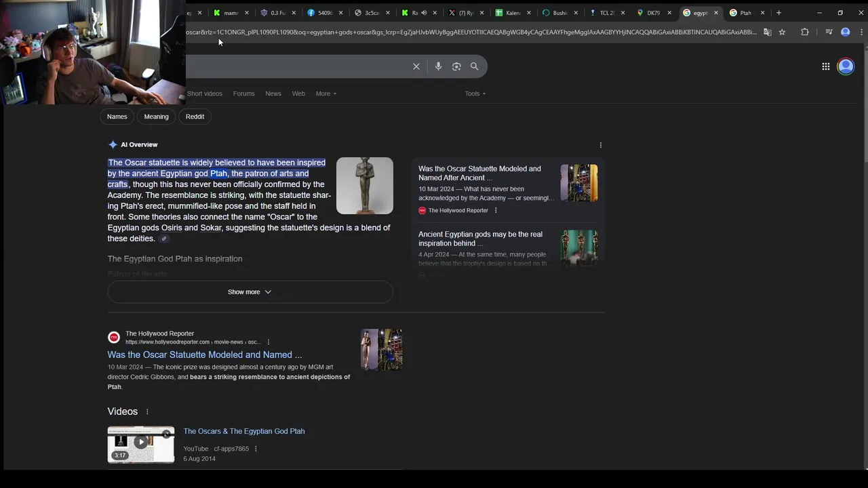Click into the Google search input field

297,66
